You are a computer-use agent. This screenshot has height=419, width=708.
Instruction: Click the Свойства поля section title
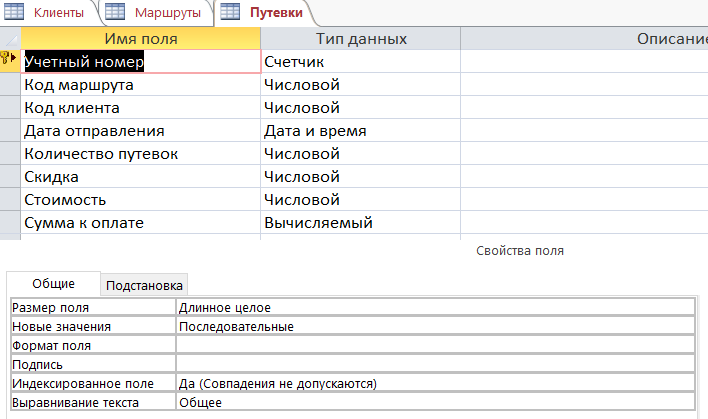tap(520, 251)
